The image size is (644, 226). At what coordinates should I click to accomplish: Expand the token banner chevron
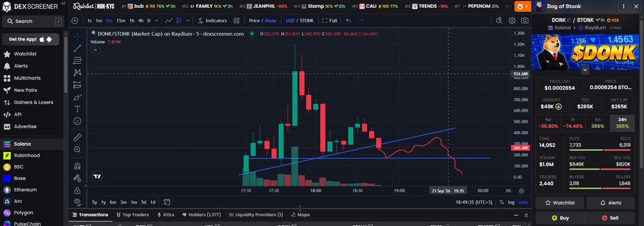click(x=585, y=70)
